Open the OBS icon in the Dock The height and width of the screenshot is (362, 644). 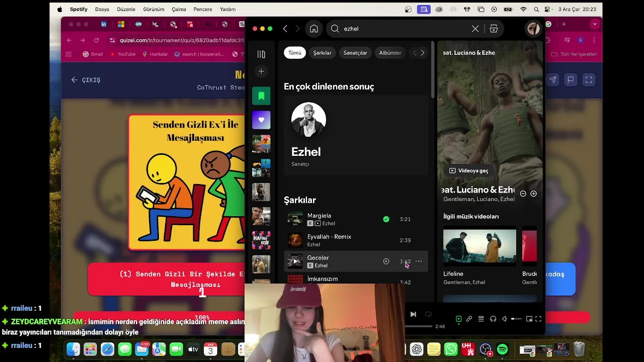(485, 349)
